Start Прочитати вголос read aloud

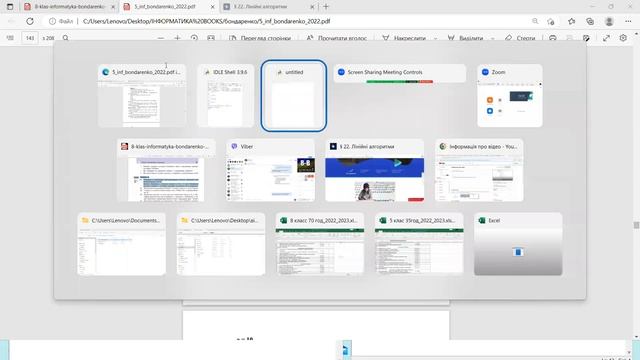[x=336, y=38]
